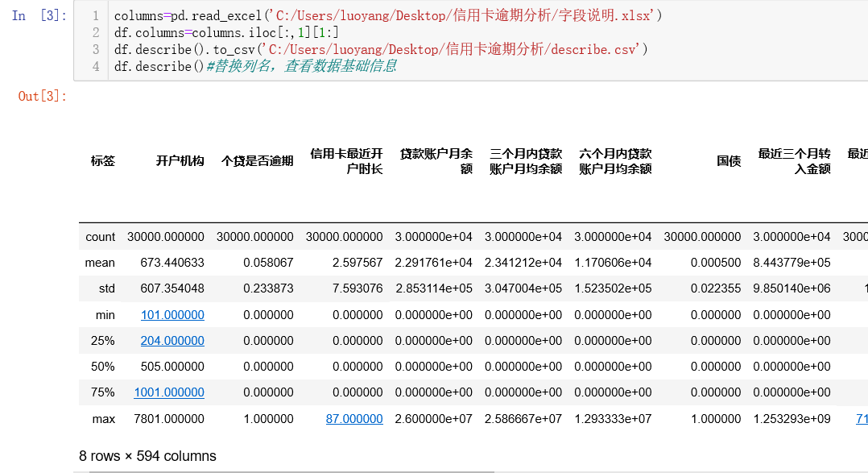Screen dimensions: 868x473
Task: Click the '8 rows × 594 columns' summary text
Action: (147, 456)
